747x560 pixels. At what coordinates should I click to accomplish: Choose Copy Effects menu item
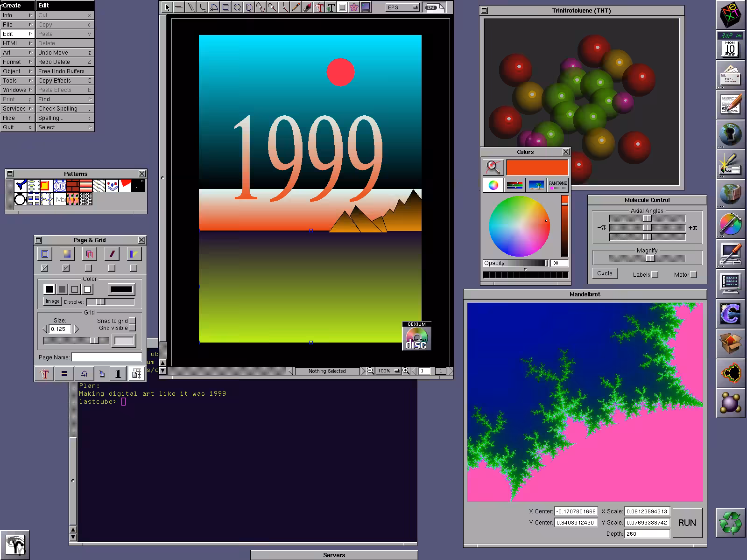pyautogui.click(x=65, y=81)
